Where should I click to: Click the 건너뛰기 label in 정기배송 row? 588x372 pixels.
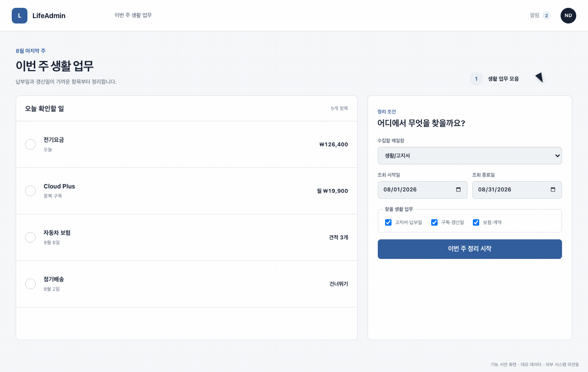tap(339, 284)
